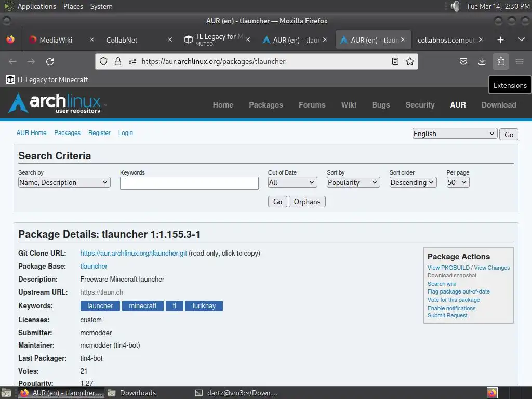
Task: List all tabs using the chevron icon
Action: [522, 40]
